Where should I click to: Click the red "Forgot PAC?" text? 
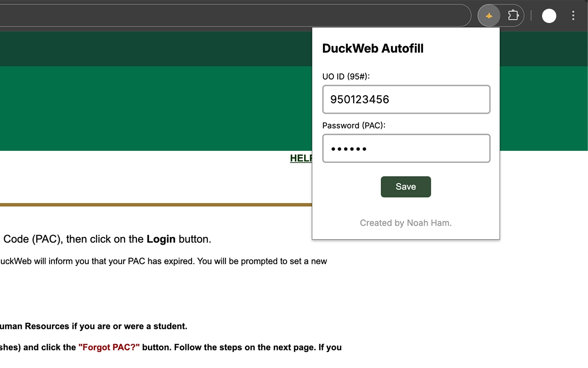[109, 347]
